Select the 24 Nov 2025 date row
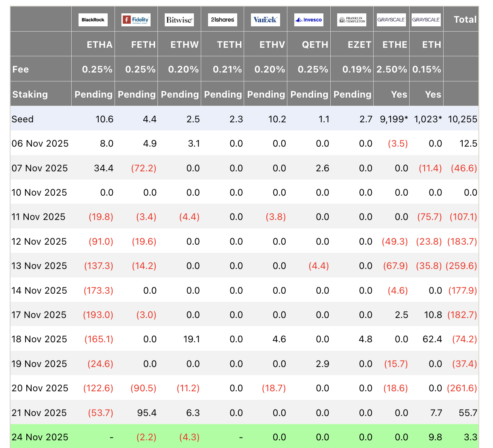Viewport: 493px width, 448px height. click(40, 437)
